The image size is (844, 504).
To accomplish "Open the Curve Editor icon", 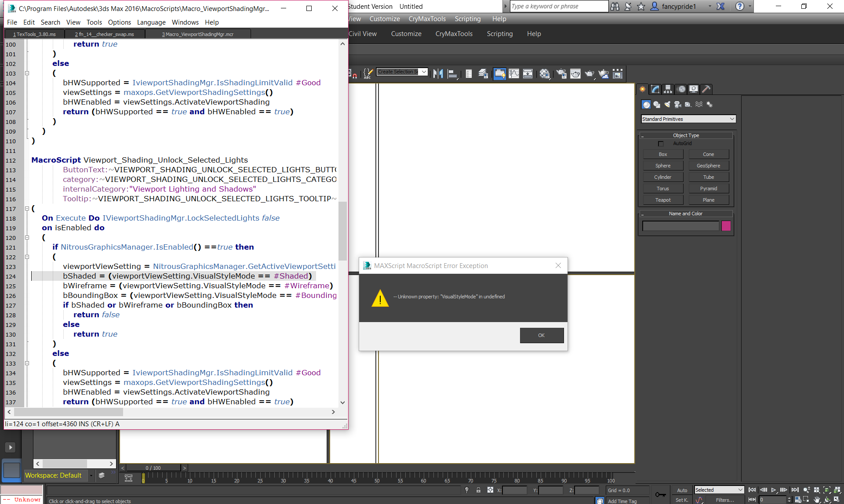I will [x=514, y=74].
